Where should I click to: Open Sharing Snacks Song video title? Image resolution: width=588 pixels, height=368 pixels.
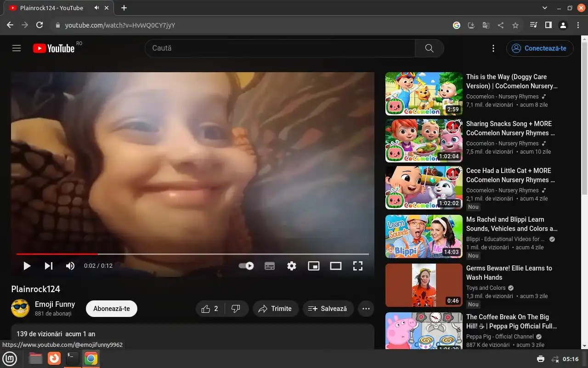[510, 128]
